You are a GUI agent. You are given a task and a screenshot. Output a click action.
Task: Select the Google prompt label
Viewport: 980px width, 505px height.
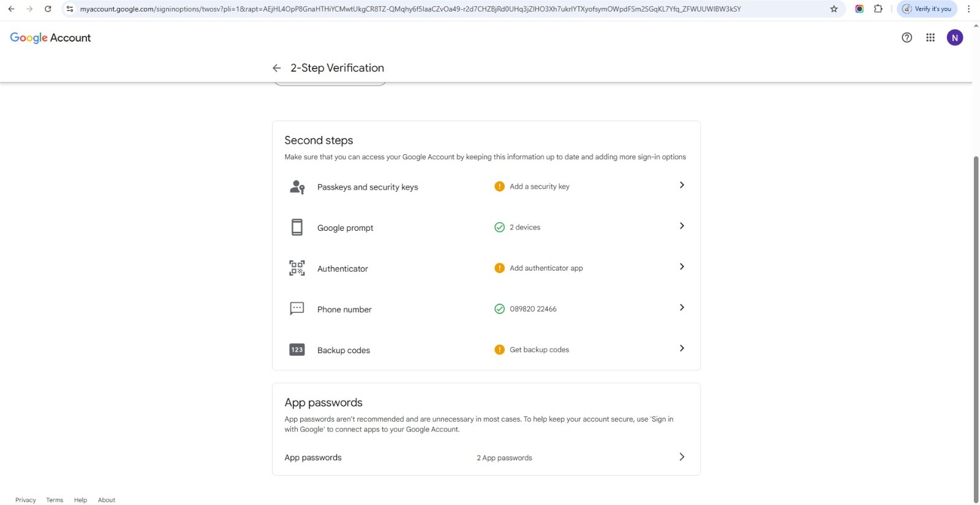tap(345, 228)
